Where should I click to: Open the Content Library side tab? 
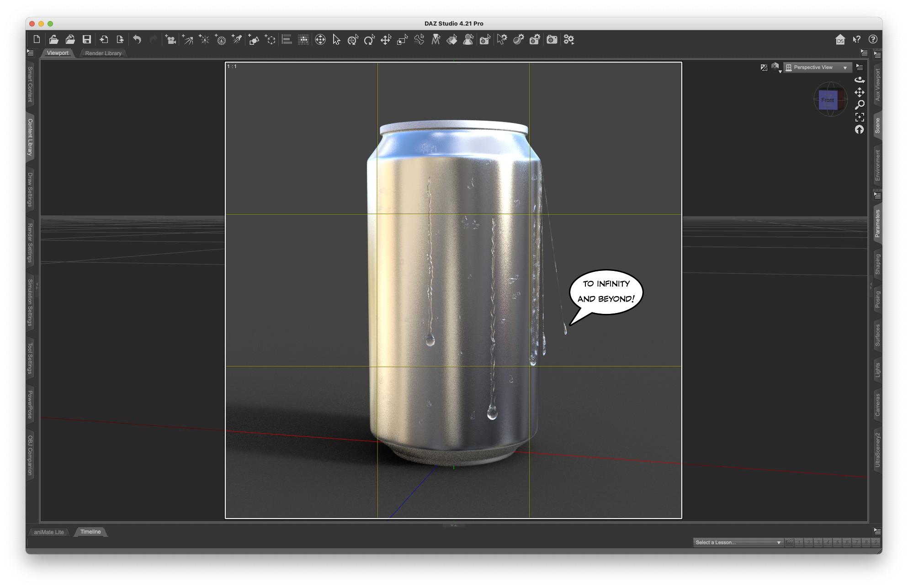pos(30,137)
